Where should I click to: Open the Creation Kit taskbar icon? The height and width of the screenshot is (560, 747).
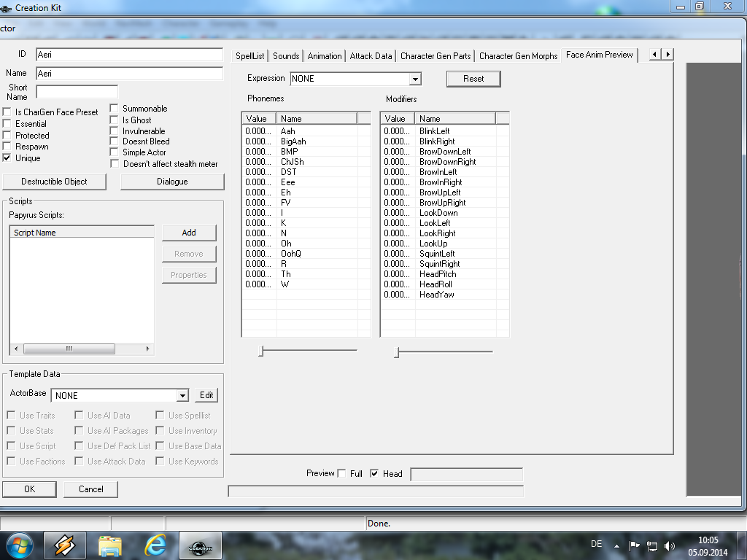coord(201,545)
